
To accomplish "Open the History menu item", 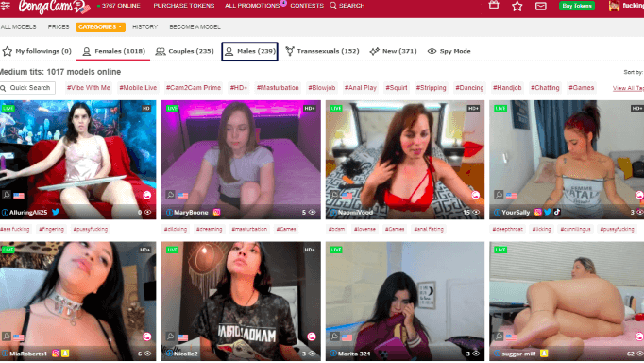I will coord(145,27).
